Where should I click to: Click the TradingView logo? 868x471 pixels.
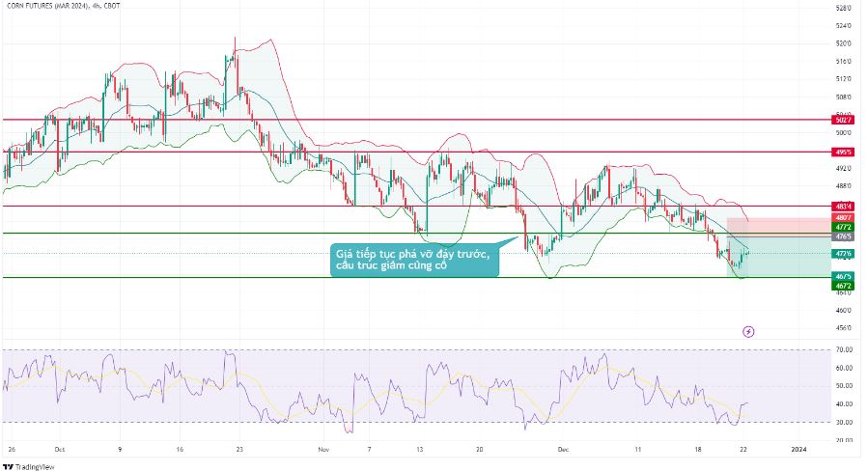pyautogui.click(x=29, y=466)
